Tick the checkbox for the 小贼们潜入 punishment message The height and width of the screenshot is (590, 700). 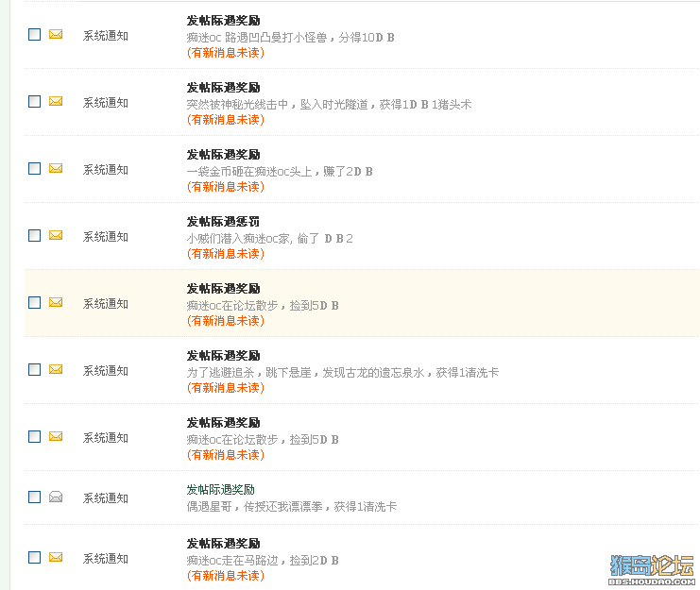pos(34,235)
